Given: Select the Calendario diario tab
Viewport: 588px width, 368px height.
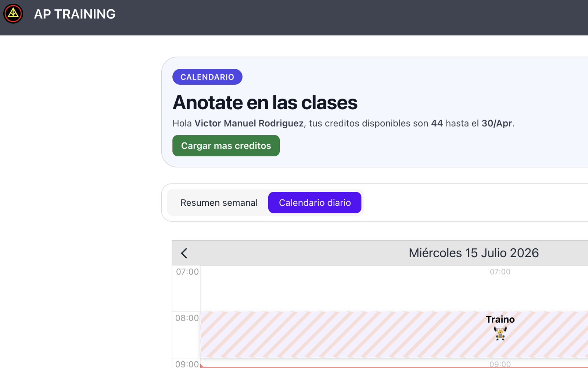Looking at the screenshot, I should 315,202.
